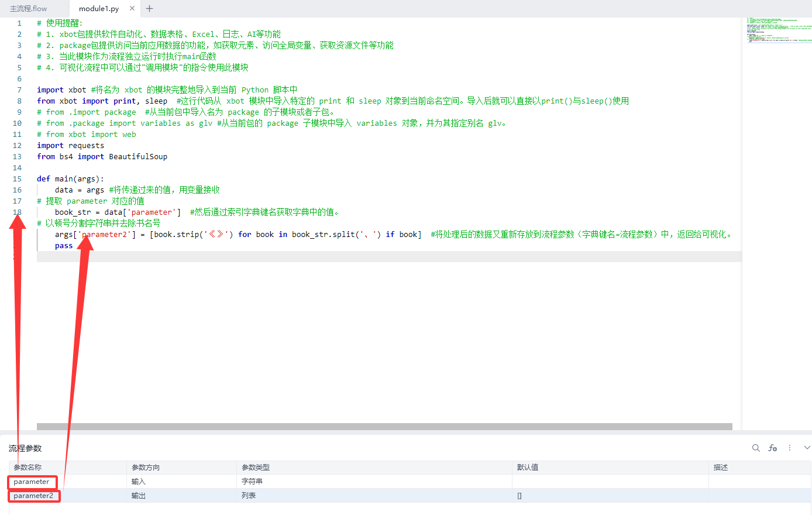Click the search icon in 流程参数 panel

(756, 448)
